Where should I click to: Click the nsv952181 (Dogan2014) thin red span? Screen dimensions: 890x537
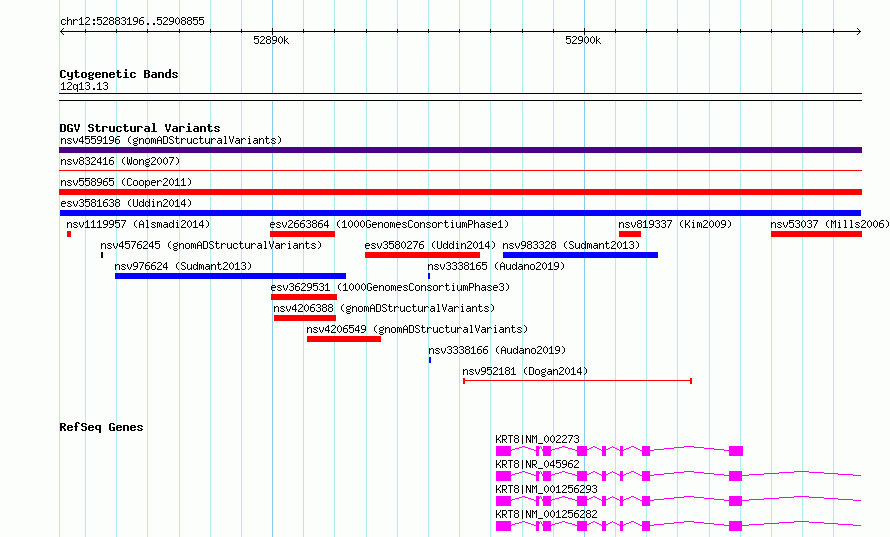pos(577,381)
